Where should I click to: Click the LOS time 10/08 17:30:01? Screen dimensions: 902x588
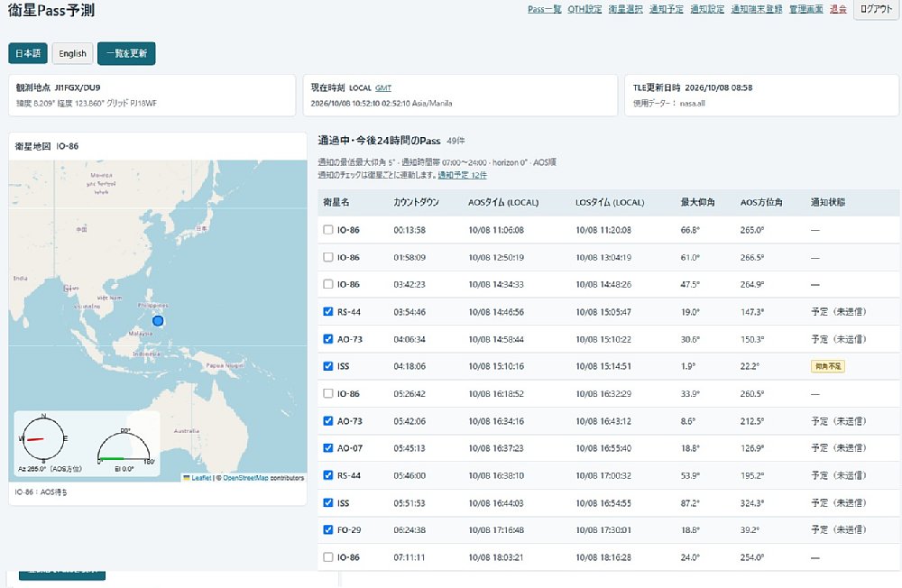coord(603,530)
